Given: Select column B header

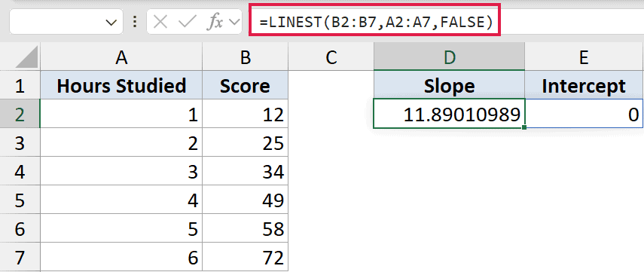Looking at the screenshot, I should click(x=246, y=57).
